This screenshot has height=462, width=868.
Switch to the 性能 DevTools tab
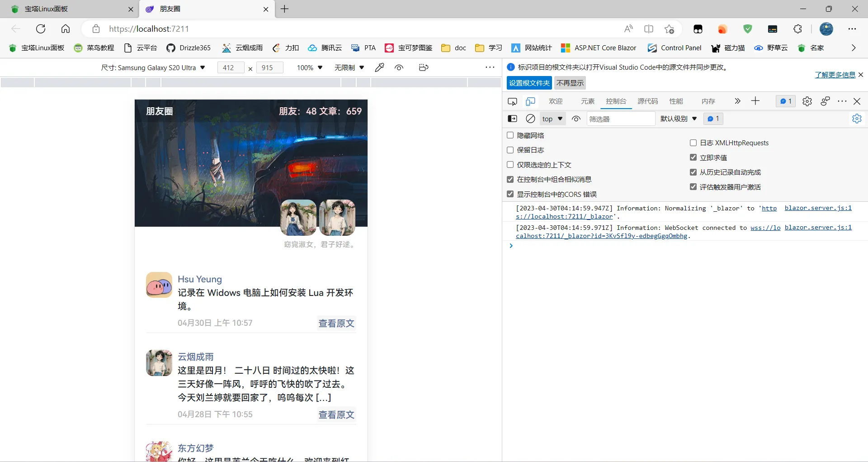click(x=676, y=101)
